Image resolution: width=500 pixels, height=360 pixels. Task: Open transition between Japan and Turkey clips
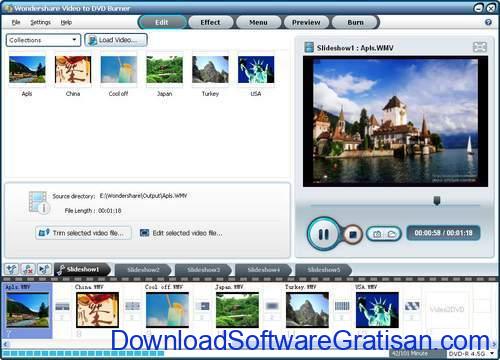click(x=272, y=306)
